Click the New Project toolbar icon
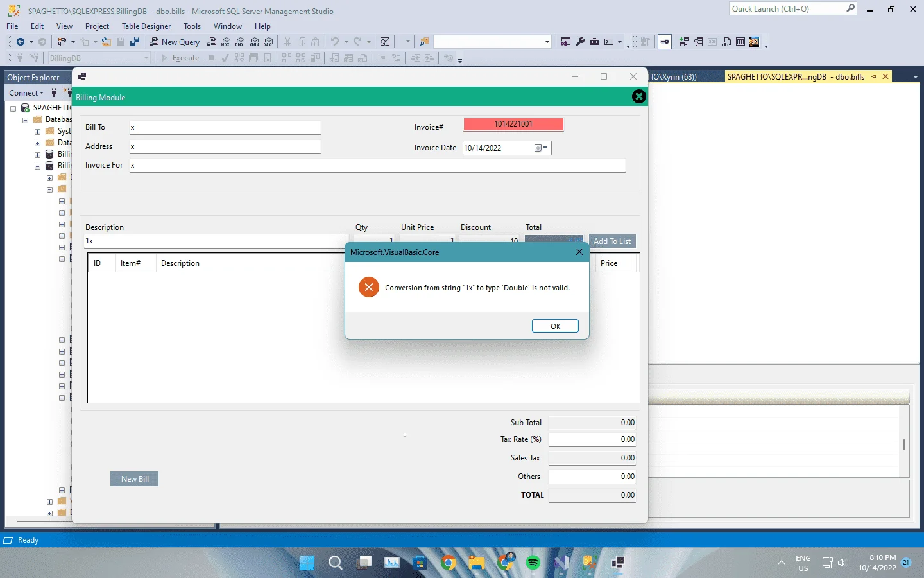924x578 pixels. (62, 42)
